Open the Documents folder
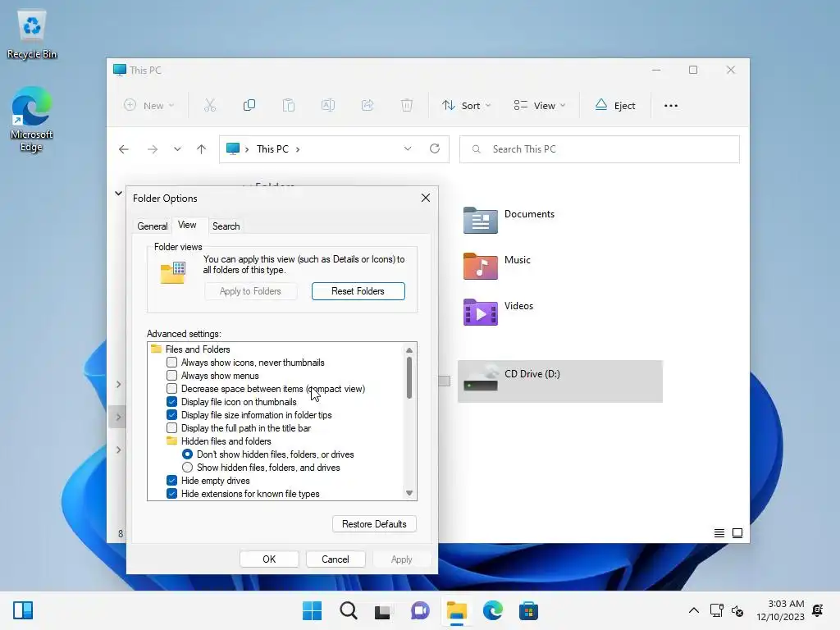840x630 pixels. [509, 220]
